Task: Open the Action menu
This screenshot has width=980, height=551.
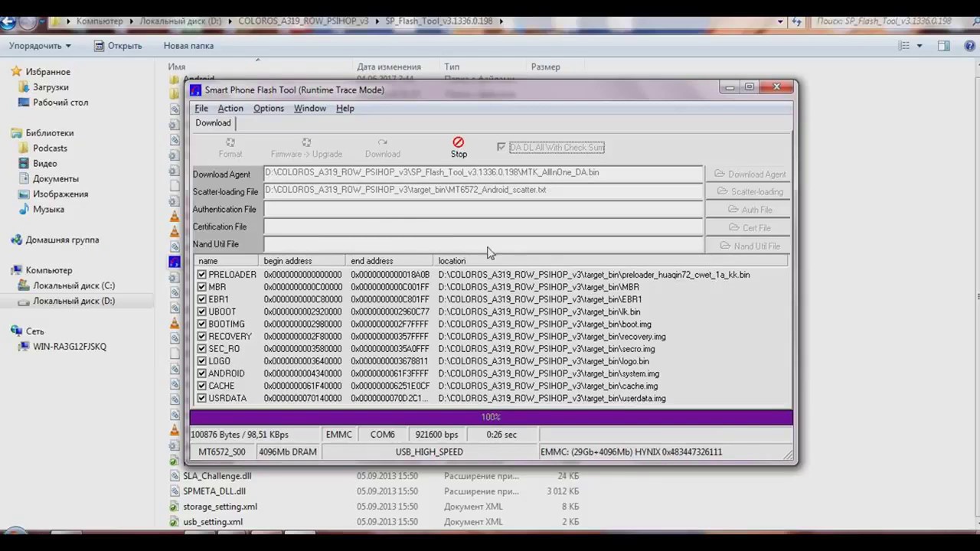Action: [230, 109]
